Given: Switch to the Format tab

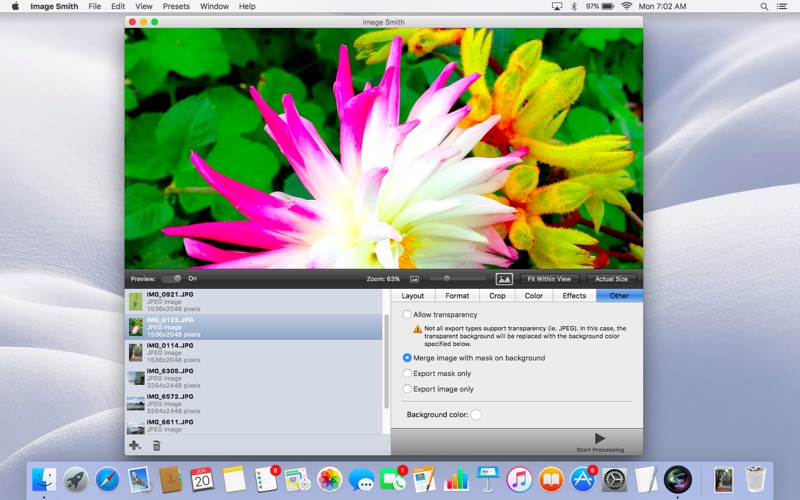Looking at the screenshot, I should (x=457, y=295).
